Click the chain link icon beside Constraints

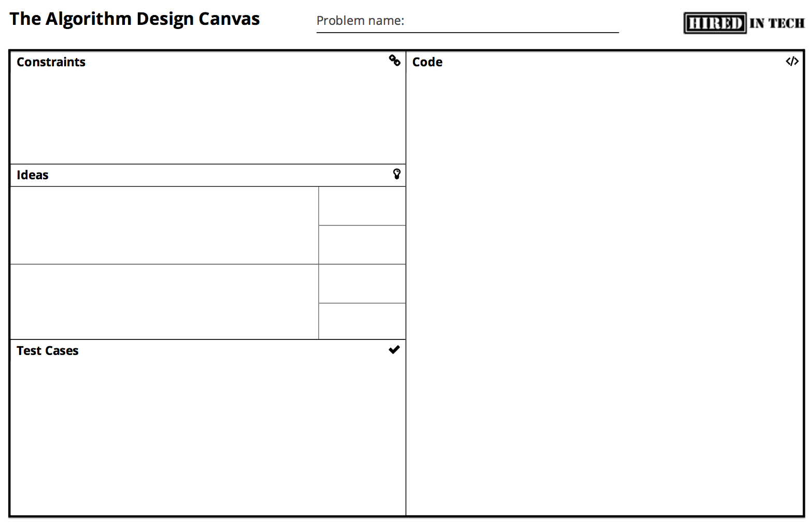click(394, 61)
